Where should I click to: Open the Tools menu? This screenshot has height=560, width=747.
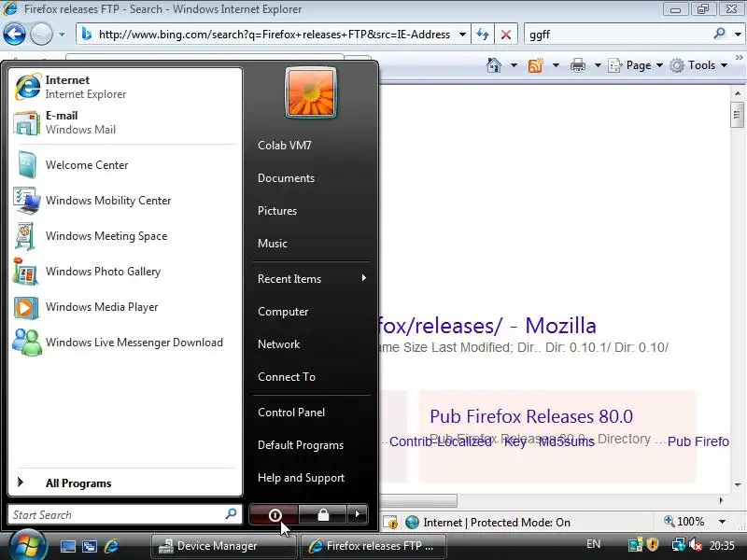698,64
